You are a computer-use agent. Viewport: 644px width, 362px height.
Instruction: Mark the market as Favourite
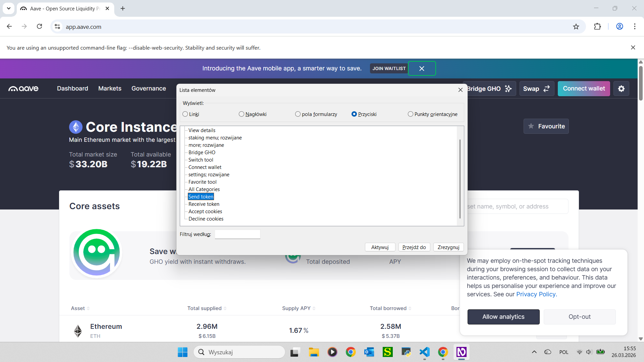(546, 126)
